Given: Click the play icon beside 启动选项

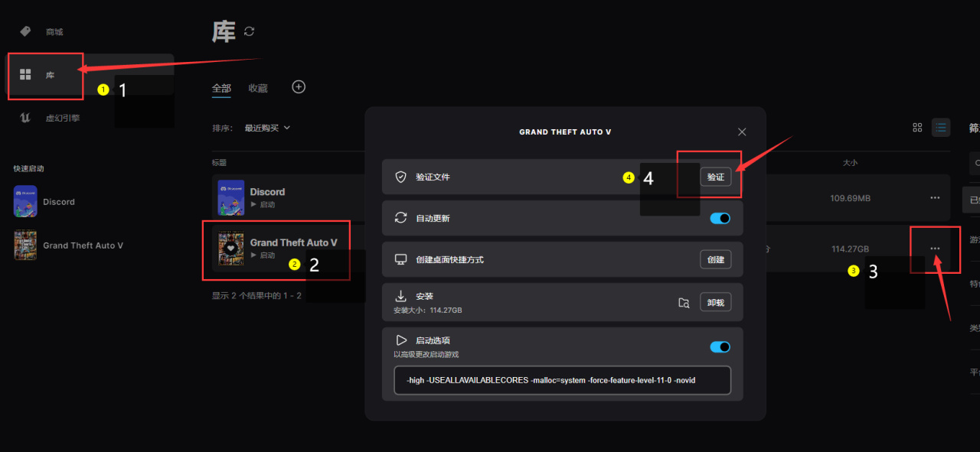Looking at the screenshot, I should pyautogui.click(x=400, y=340).
